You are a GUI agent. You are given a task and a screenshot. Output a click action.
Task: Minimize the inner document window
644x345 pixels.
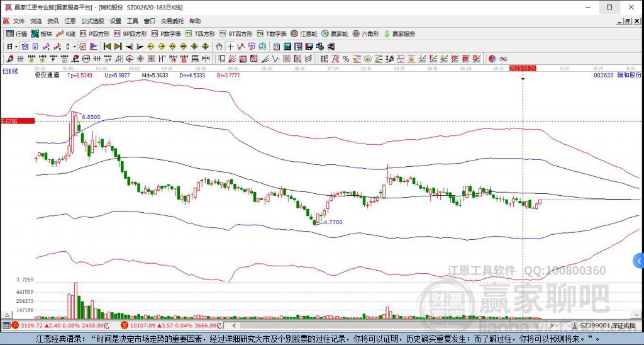point(619,21)
